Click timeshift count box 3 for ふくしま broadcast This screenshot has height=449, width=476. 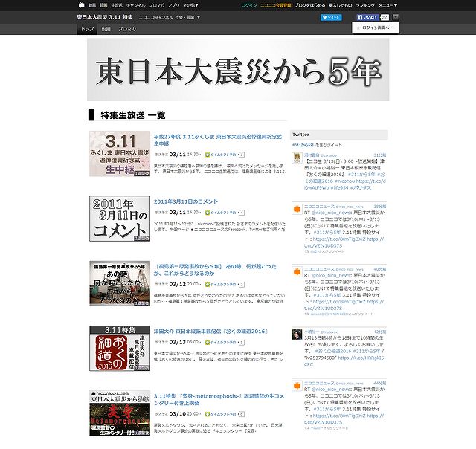(241, 155)
